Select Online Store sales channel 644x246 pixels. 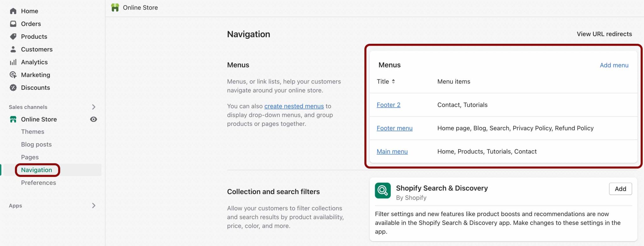pyautogui.click(x=39, y=119)
